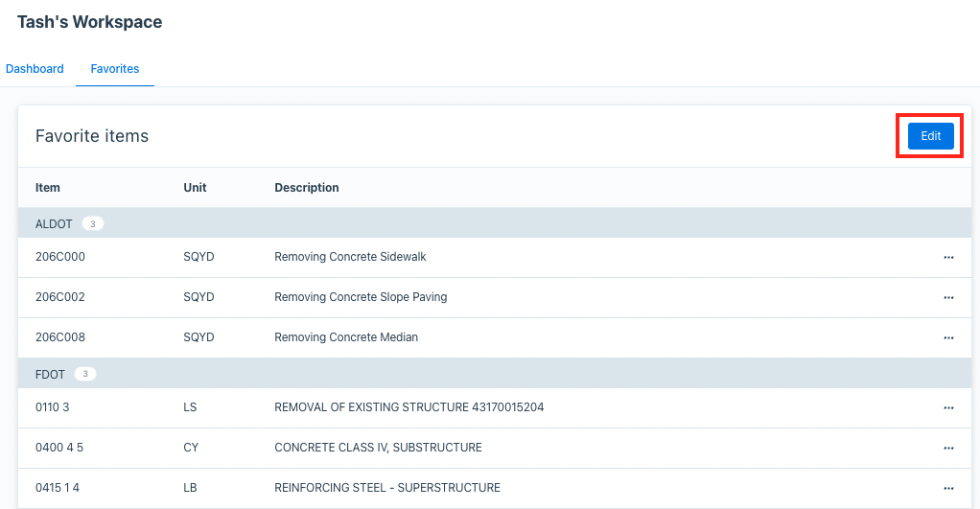Click the ALDOT count badge
This screenshot has height=509, width=980.
pyautogui.click(x=93, y=224)
